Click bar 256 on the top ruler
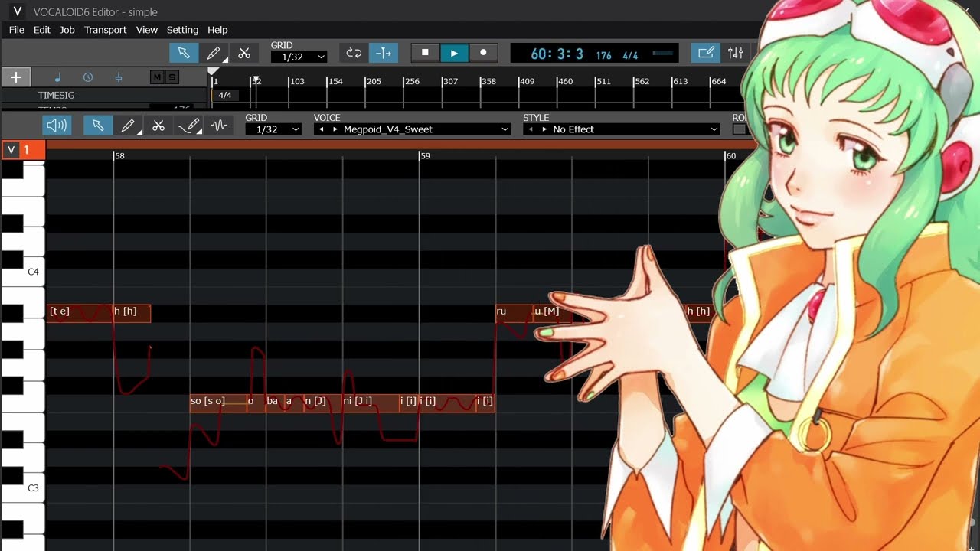Image resolution: width=980 pixels, height=551 pixels. point(412,81)
